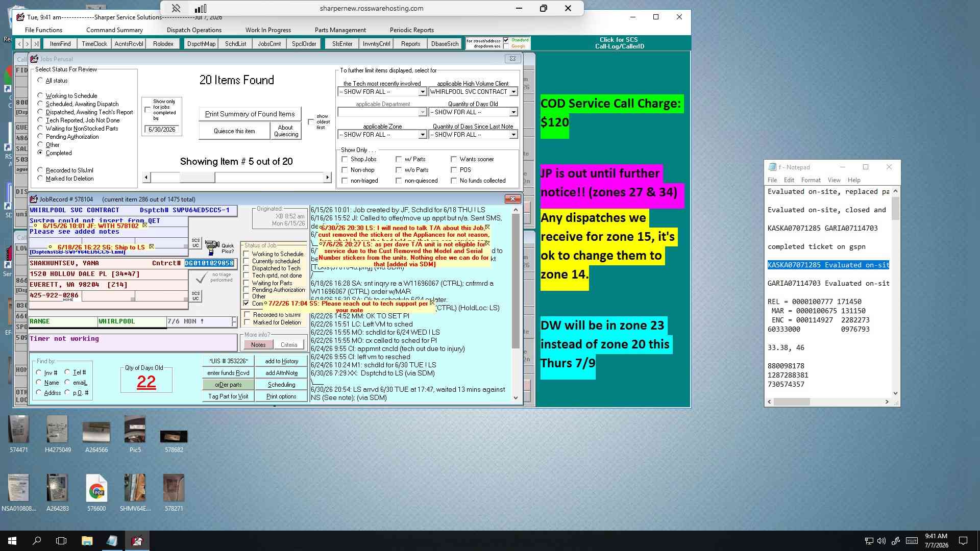The height and width of the screenshot is (551, 980).
Task: Click the Scheduling button
Action: (281, 385)
